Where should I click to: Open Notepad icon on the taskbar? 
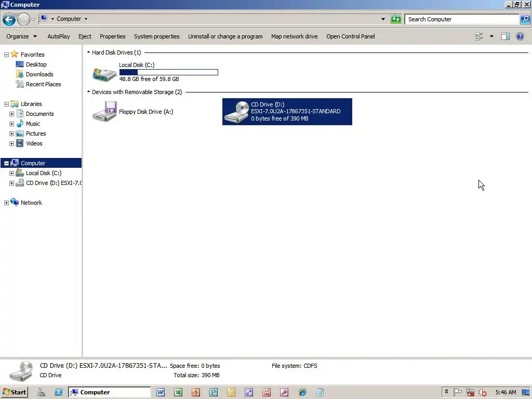(x=320, y=392)
